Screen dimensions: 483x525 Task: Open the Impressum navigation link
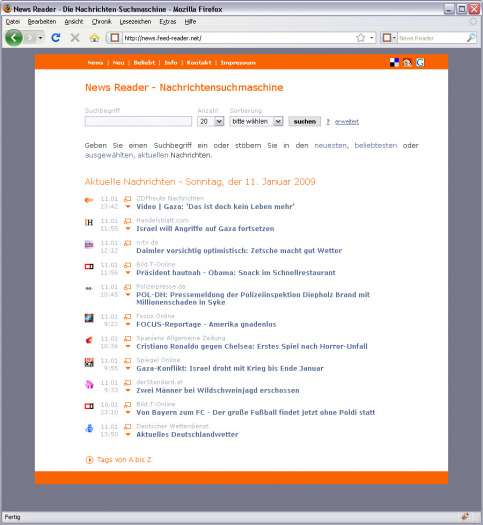[x=238, y=63]
